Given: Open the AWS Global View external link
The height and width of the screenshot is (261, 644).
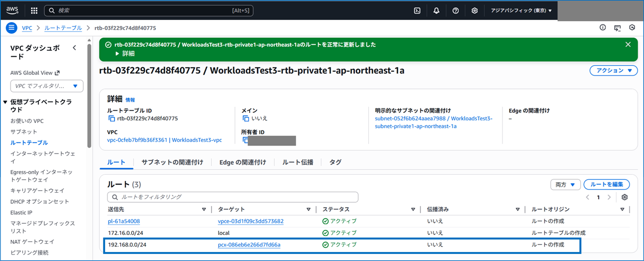Looking at the screenshot, I should [35, 73].
